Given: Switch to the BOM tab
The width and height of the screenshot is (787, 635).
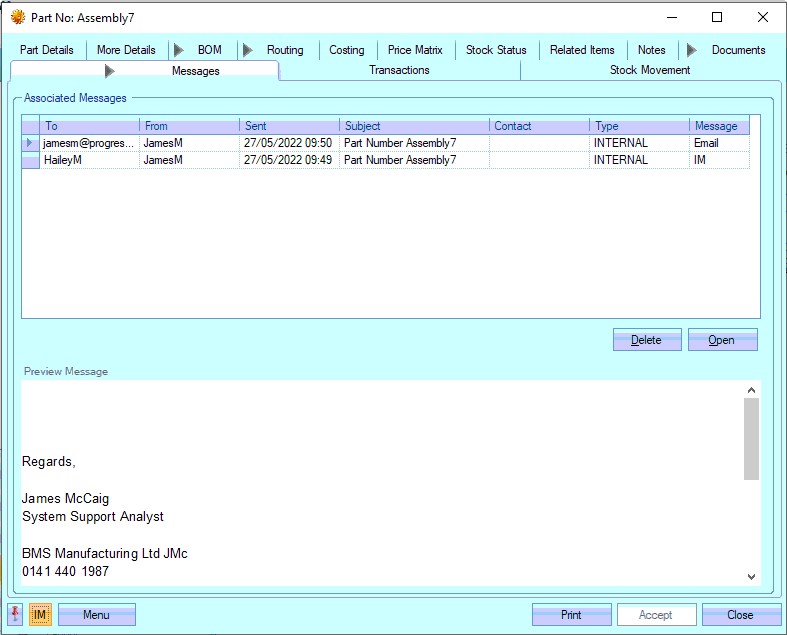Looking at the screenshot, I should point(209,50).
